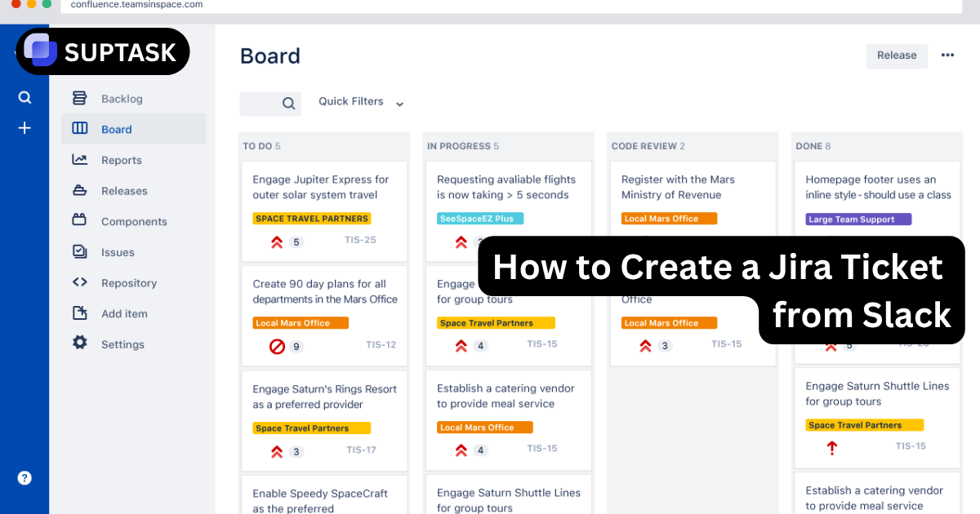Click the Add item icon
The image size is (980, 514).
tap(79, 312)
